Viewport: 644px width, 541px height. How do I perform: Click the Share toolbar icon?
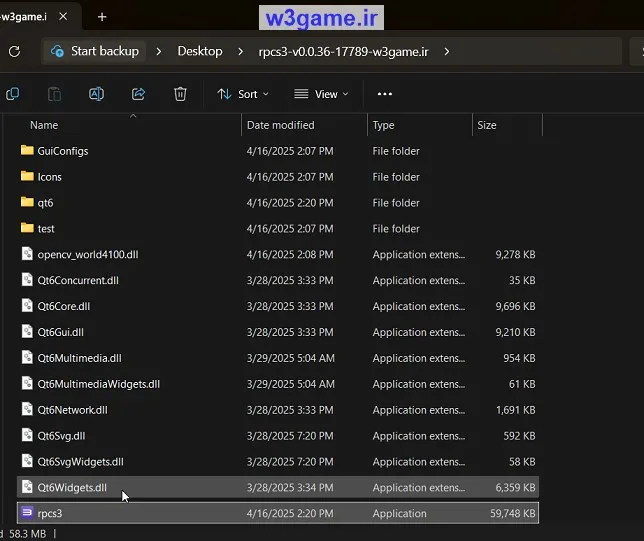(138, 94)
